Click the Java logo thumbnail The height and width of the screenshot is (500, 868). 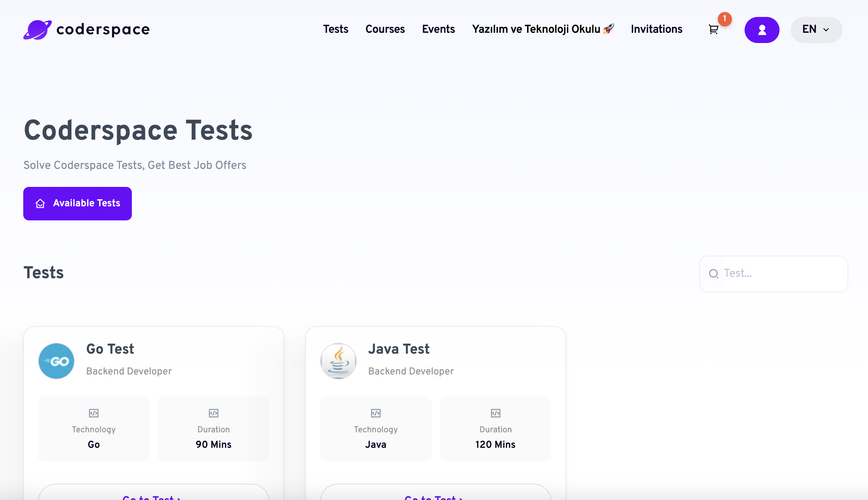[338, 361]
